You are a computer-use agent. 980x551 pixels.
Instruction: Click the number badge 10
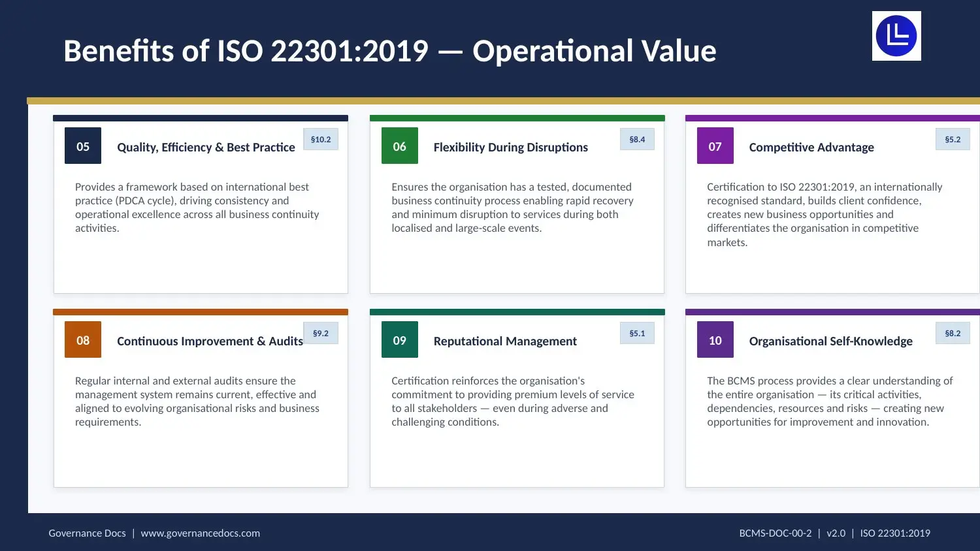[715, 339]
